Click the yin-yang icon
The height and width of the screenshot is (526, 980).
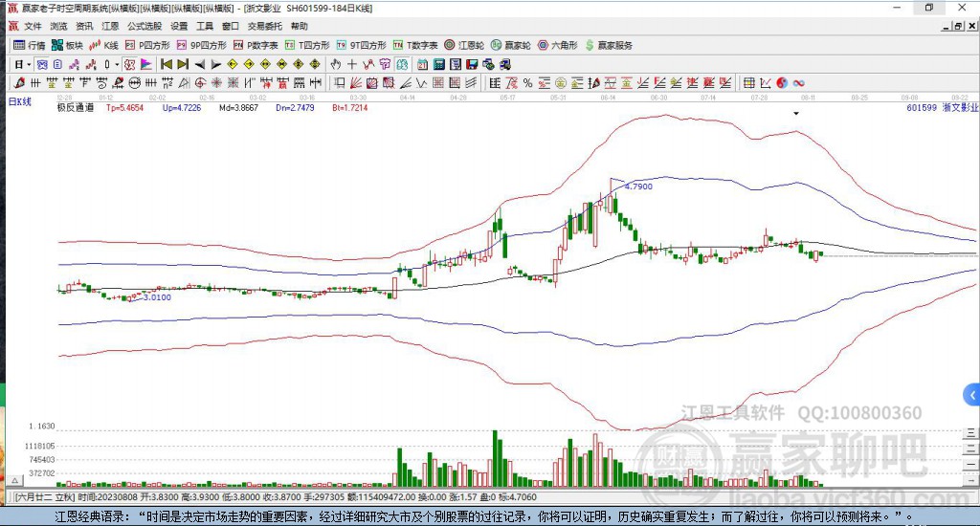pyautogui.click(x=782, y=83)
